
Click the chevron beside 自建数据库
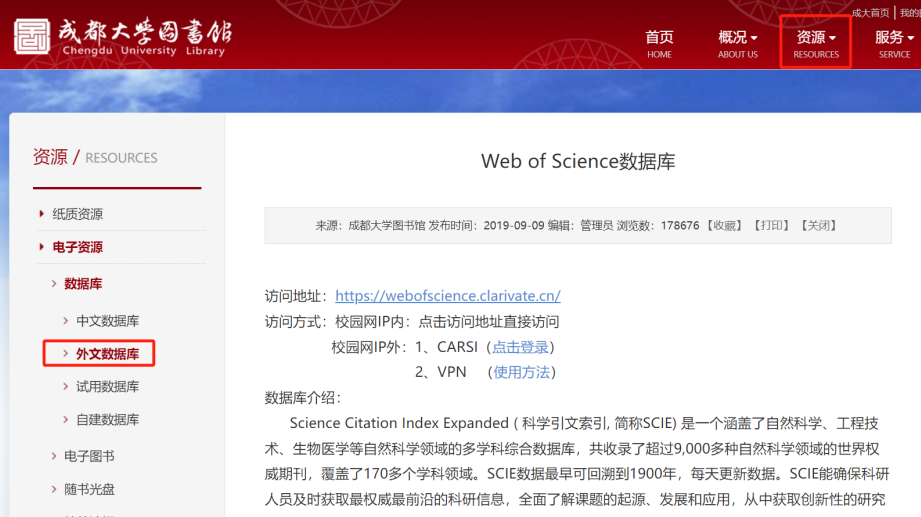point(66,419)
